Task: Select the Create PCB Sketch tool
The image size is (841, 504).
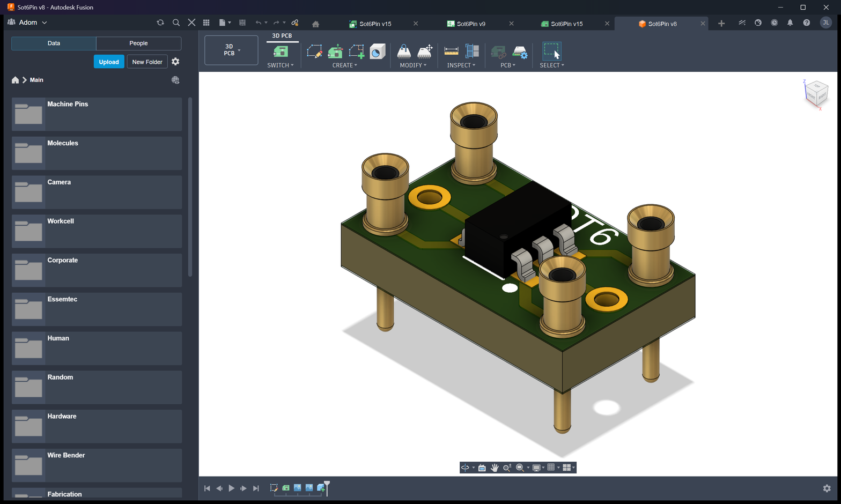Action: (314, 51)
